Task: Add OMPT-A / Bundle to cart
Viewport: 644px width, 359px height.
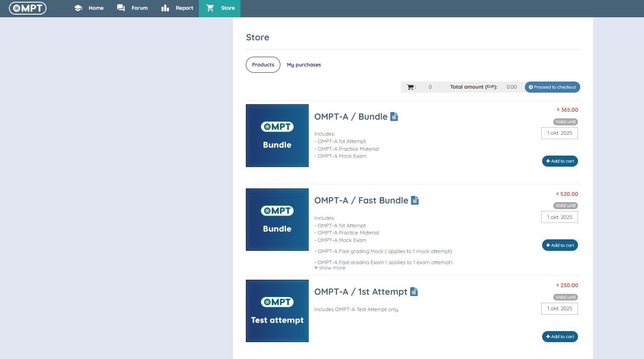Action: (560, 161)
